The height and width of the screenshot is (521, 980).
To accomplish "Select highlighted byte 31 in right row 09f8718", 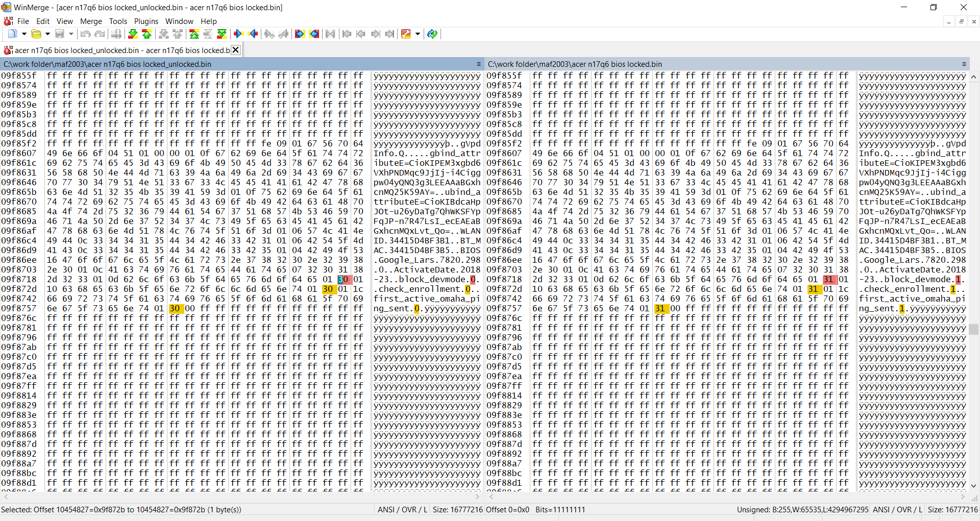I will pyautogui.click(x=828, y=280).
